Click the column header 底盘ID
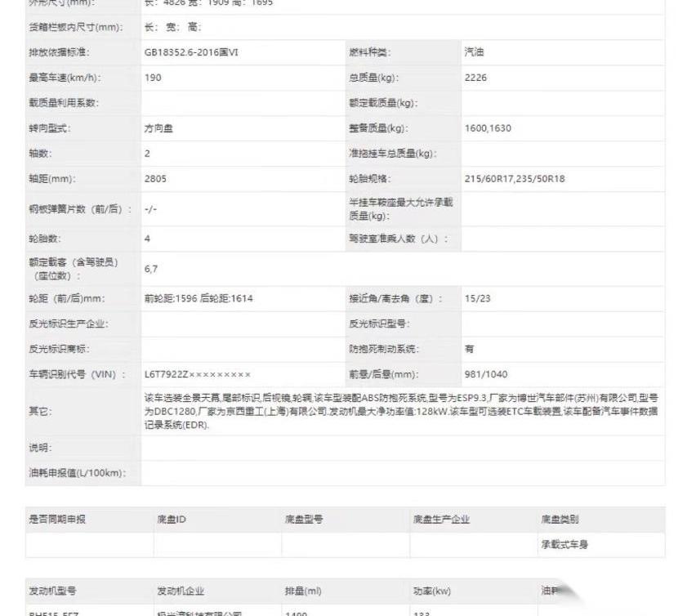Image resolution: width=696 pixels, height=616 pixels. pyautogui.click(x=172, y=520)
